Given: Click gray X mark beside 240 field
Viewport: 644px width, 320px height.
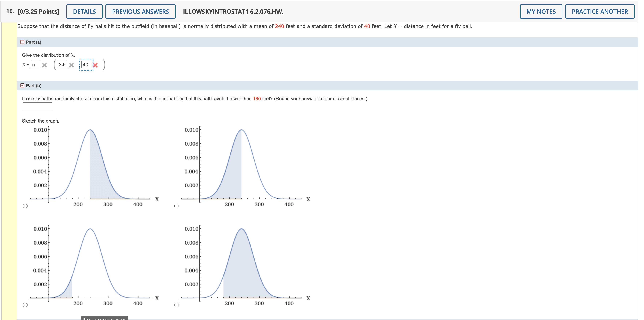Looking at the screenshot, I should [x=71, y=65].
